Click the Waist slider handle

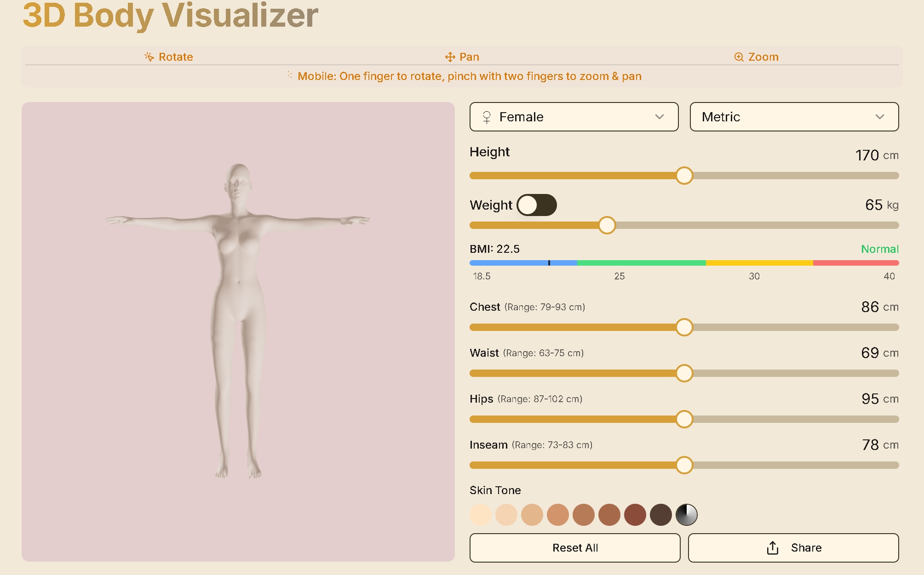pos(684,374)
